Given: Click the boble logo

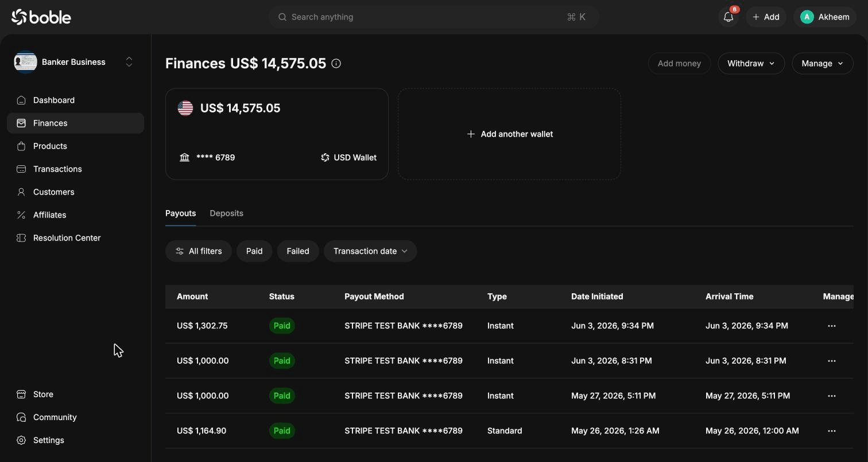Looking at the screenshot, I should coord(41,17).
